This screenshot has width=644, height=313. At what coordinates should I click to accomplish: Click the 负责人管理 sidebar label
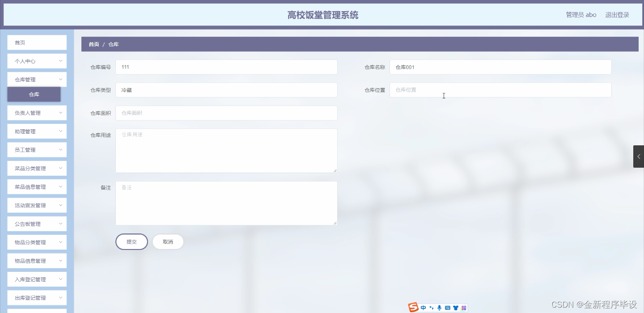tap(28, 113)
